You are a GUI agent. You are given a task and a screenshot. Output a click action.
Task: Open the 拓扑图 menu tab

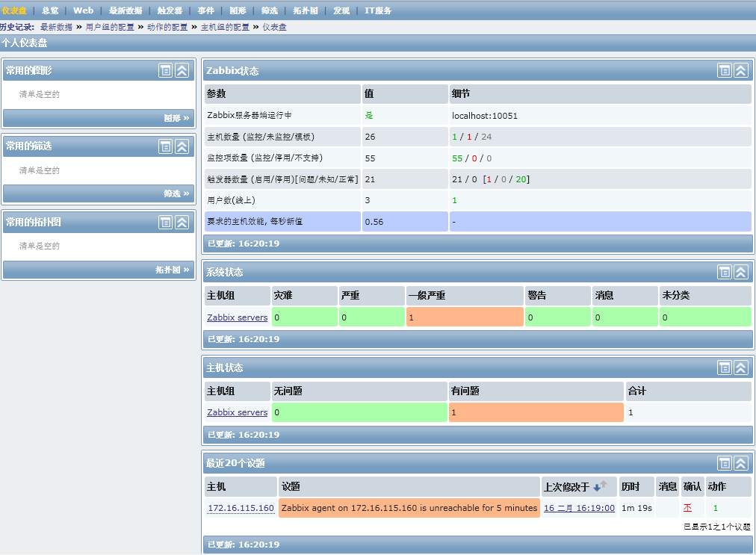pyautogui.click(x=306, y=10)
